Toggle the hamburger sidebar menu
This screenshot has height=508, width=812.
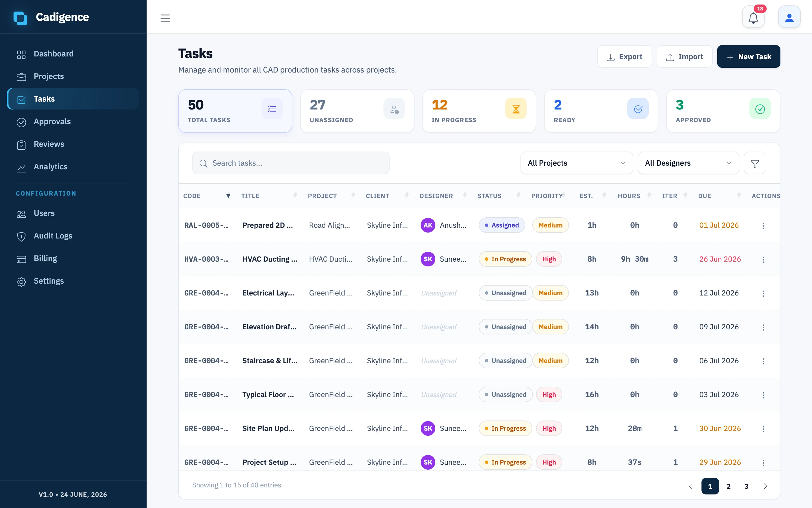click(165, 18)
